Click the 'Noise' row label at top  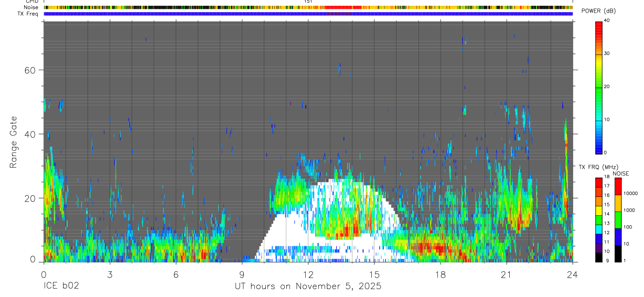(x=31, y=7)
